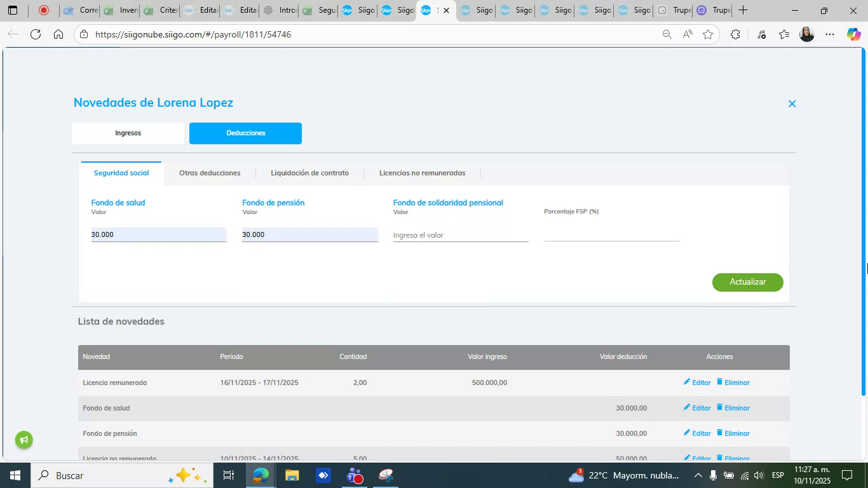Switch to the Criter browser tab
The image size is (868, 488).
[x=159, y=10]
